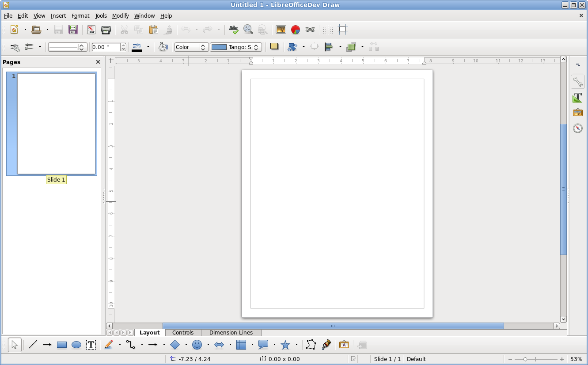This screenshot has width=588, height=365.
Task: Click the Export as PDF icon
Action: pos(91,30)
